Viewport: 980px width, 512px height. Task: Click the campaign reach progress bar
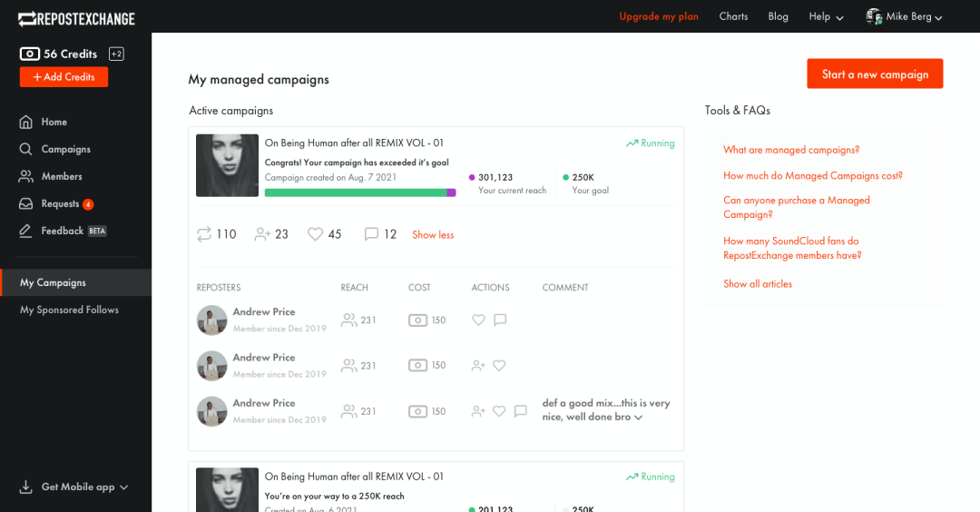pyautogui.click(x=359, y=192)
